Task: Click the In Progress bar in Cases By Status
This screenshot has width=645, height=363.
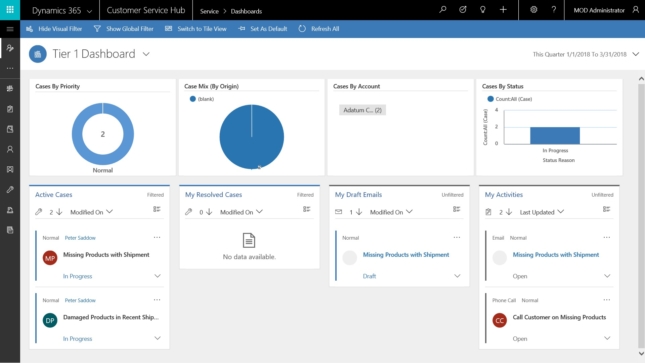Action: (555, 135)
